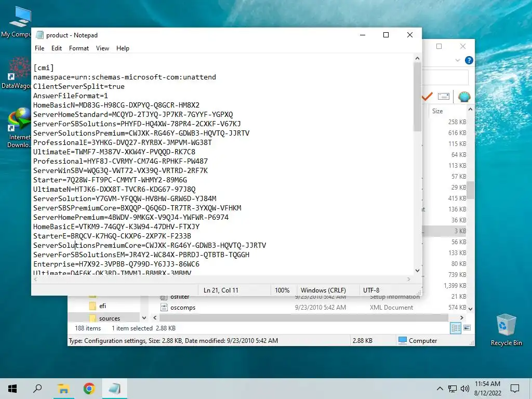This screenshot has height=399, width=532.
Task: Click the orange checkmark ribbon icon
Action: point(427,97)
